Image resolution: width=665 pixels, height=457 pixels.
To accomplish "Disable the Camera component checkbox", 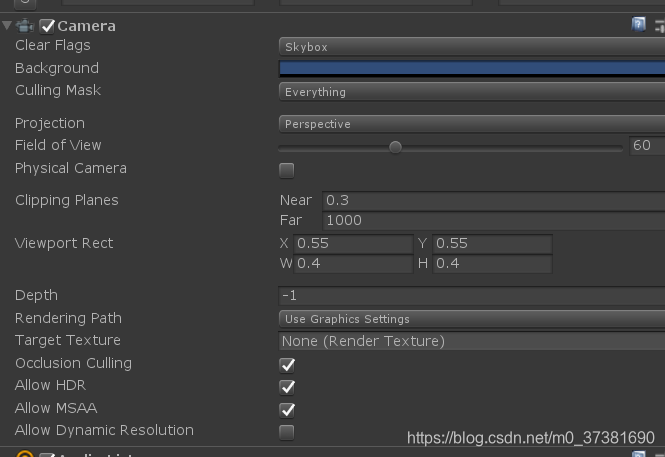I will coord(47,26).
